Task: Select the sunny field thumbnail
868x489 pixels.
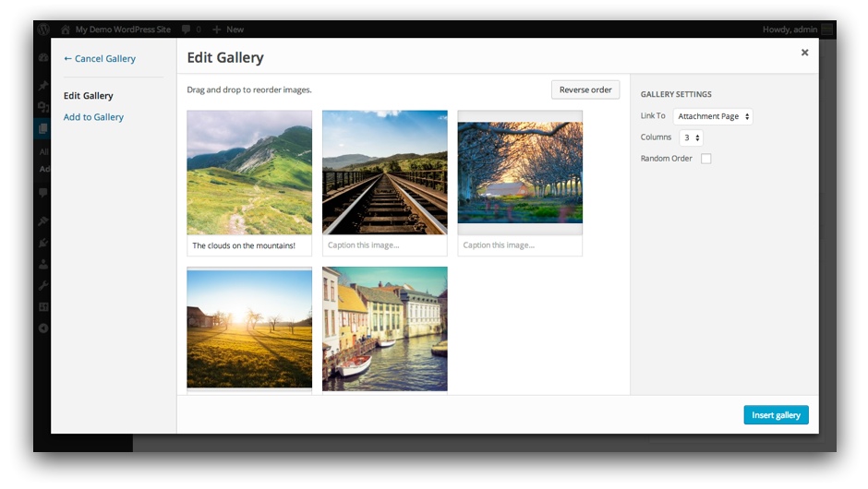Action: (x=249, y=329)
